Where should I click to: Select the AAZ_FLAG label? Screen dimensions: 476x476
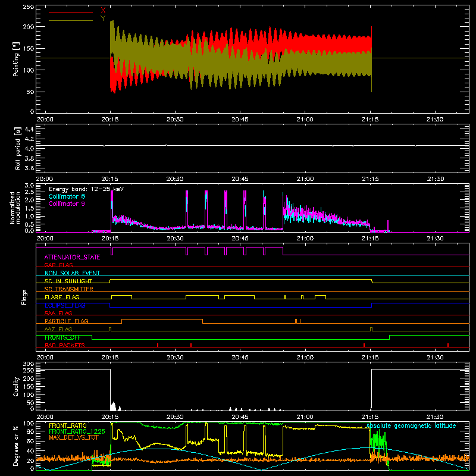tap(58, 329)
